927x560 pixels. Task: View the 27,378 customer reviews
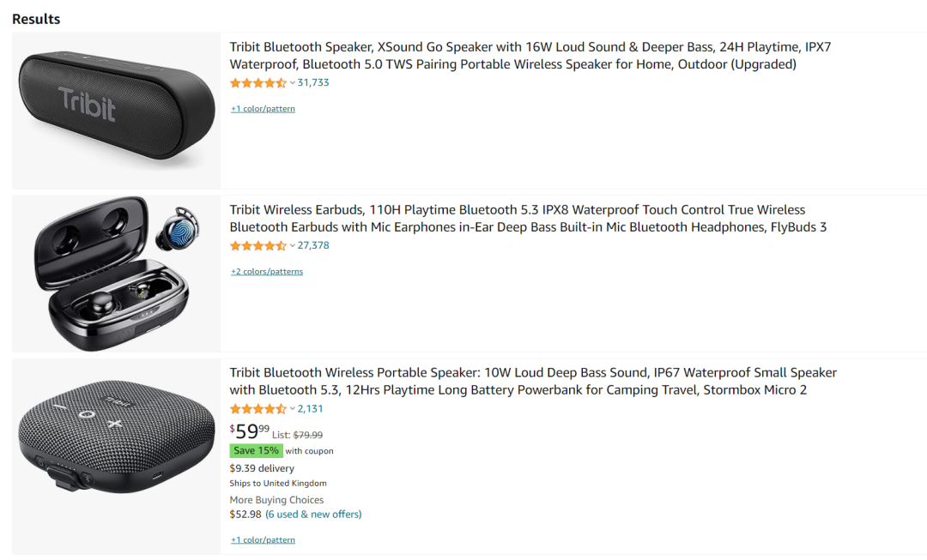313,246
